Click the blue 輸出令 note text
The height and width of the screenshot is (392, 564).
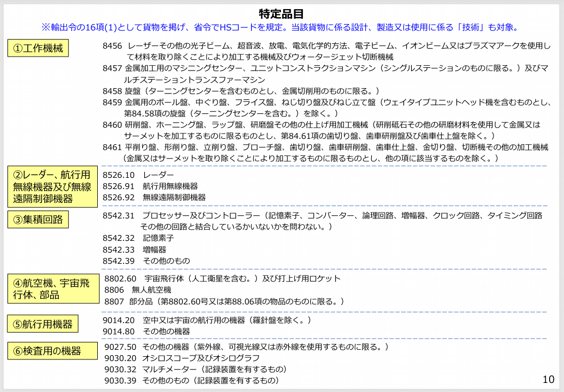[281, 23]
